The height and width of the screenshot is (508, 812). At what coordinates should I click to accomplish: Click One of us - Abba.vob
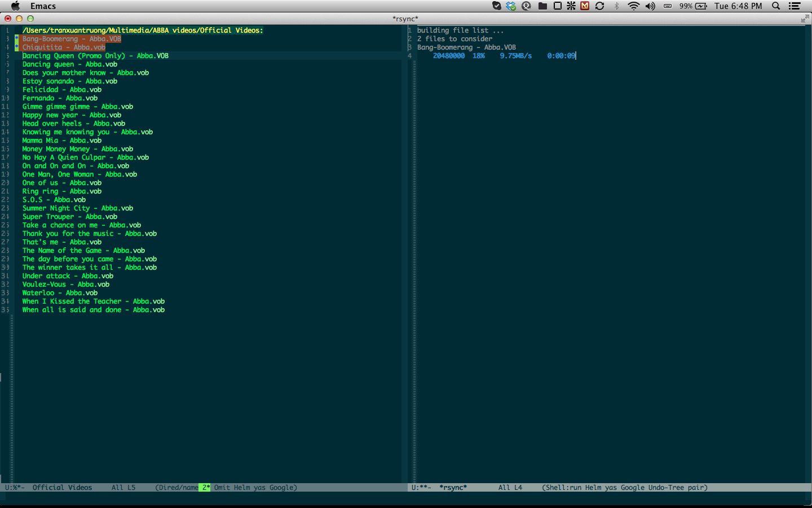click(x=62, y=183)
